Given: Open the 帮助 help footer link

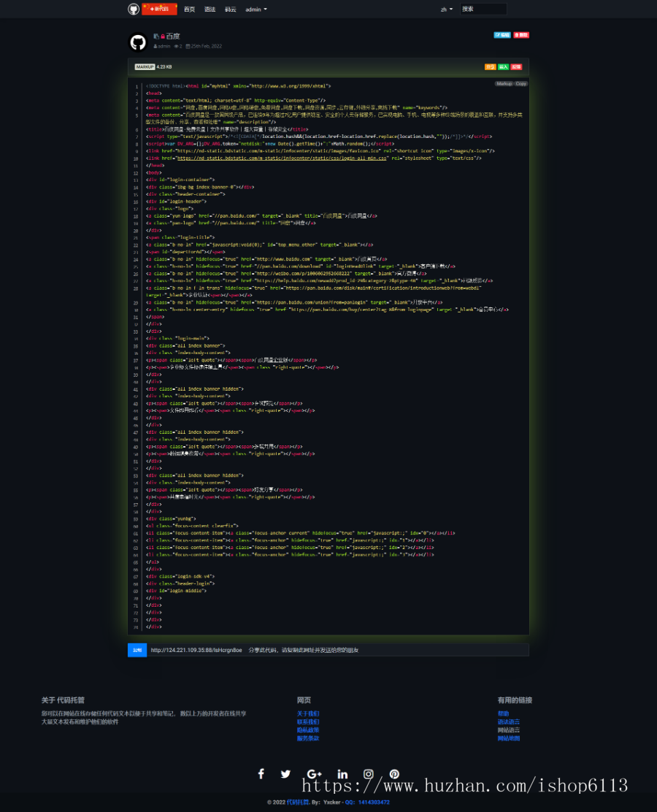Looking at the screenshot, I should click(503, 713).
